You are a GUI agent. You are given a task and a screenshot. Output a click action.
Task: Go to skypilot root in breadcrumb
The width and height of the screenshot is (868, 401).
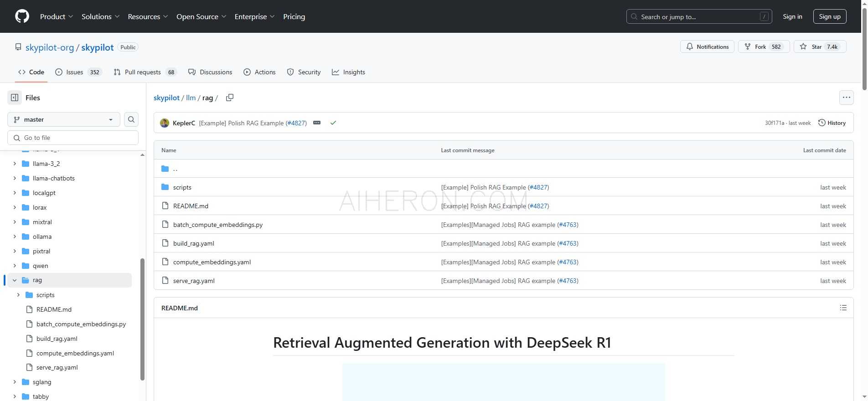click(166, 98)
